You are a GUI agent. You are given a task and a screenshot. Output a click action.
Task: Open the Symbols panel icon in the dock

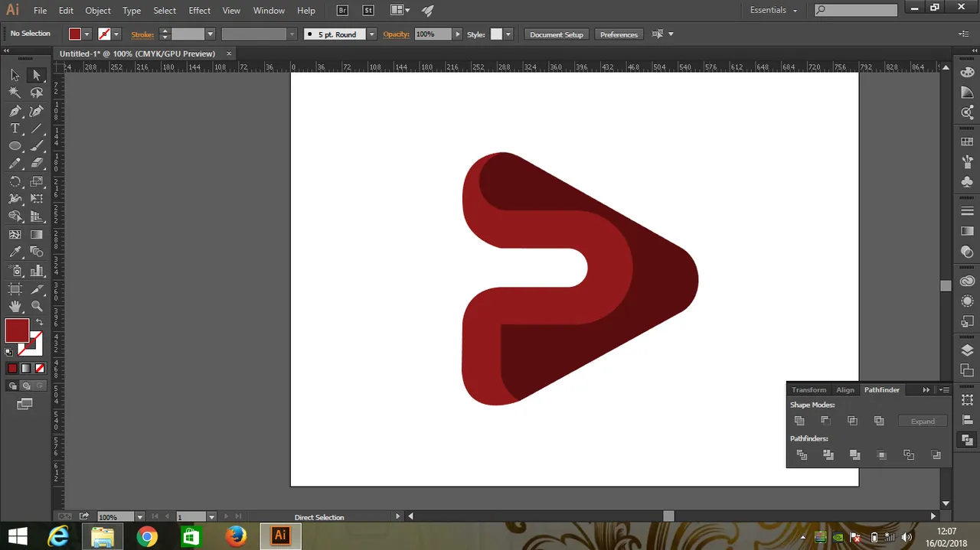click(968, 182)
